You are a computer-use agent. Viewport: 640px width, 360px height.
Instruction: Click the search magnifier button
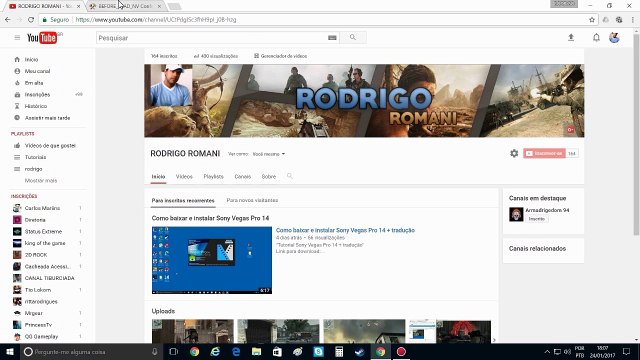coord(353,38)
